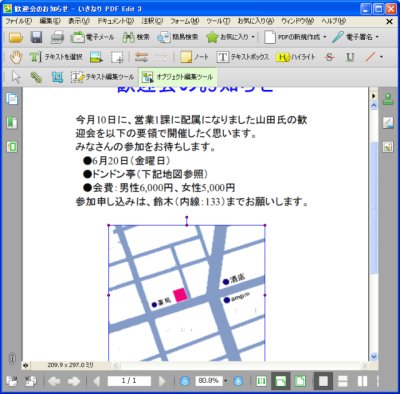Screen dimensions: 400x394
Task: Toggle single page layout view
Action: click(323, 381)
